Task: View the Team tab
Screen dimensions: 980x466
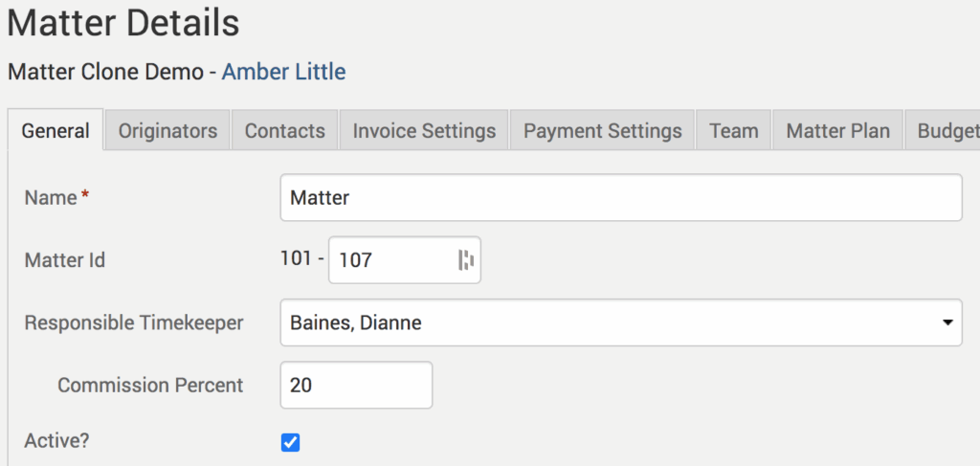Action: point(734,131)
